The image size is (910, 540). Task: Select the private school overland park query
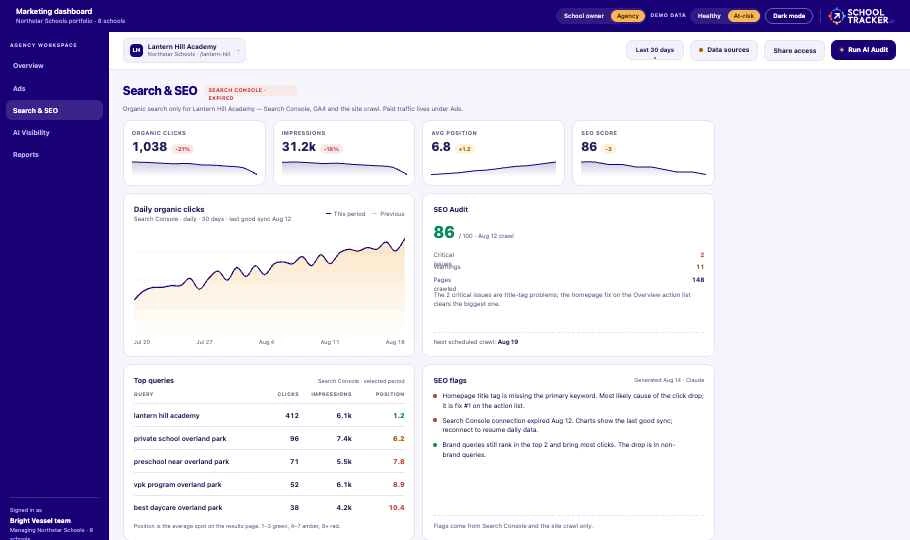(269, 438)
